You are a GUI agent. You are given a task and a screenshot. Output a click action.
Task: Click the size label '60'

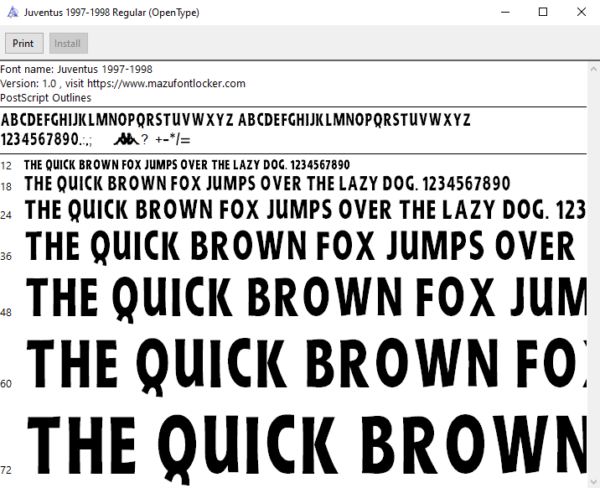pos(6,384)
